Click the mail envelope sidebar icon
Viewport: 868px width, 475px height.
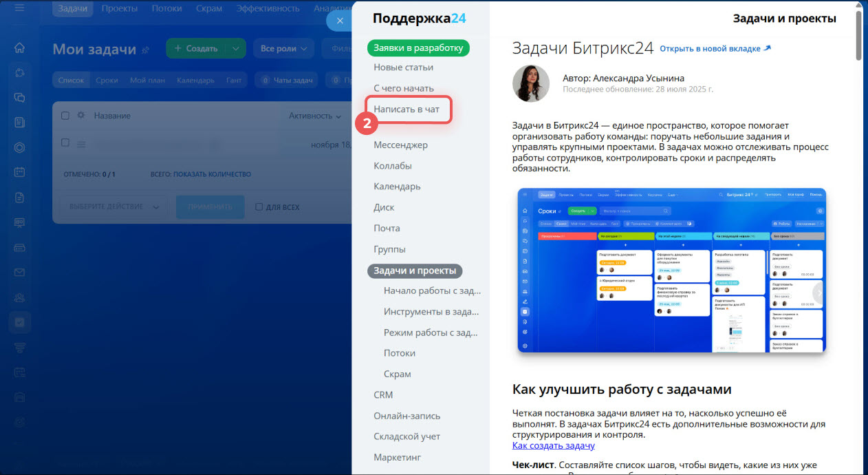[x=19, y=273]
